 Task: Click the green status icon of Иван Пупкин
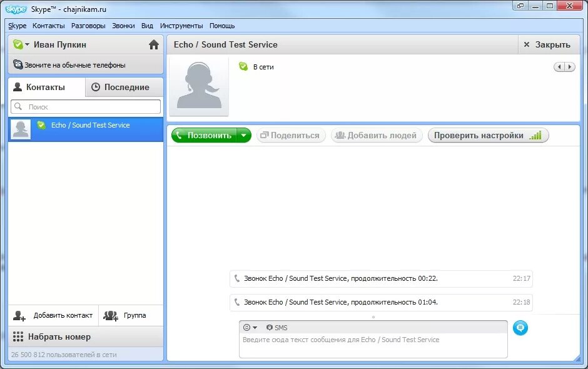(x=18, y=44)
